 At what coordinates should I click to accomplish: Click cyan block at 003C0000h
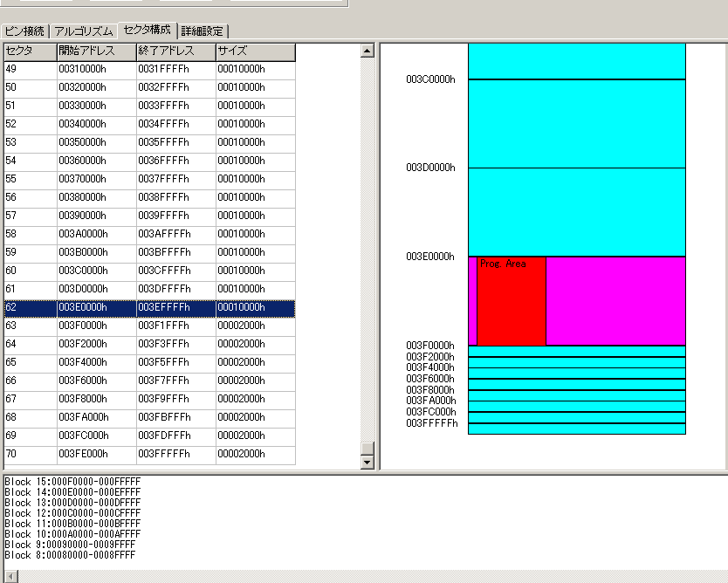[576, 123]
